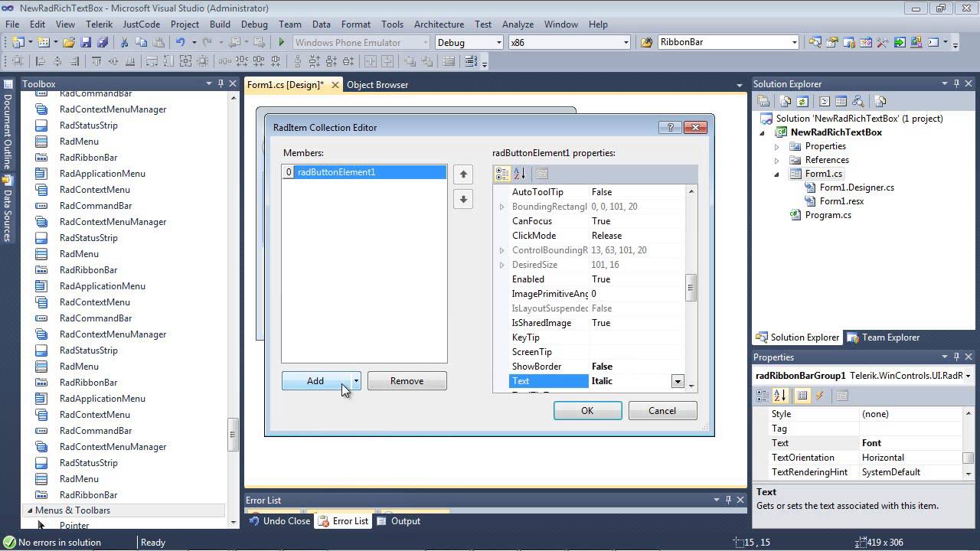Select Form1.Designer.cs in Solution Explorer
The height and width of the screenshot is (551, 980).
pos(857,187)
